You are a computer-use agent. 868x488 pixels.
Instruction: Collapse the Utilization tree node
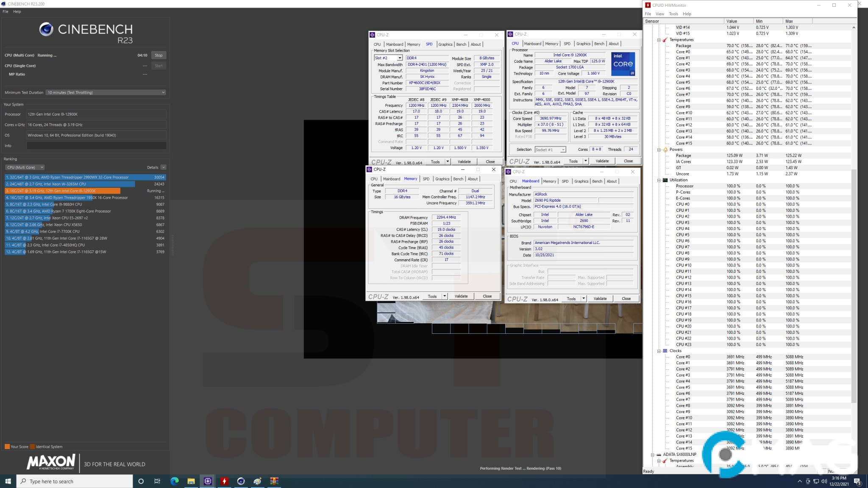click(x=659, y=180)
